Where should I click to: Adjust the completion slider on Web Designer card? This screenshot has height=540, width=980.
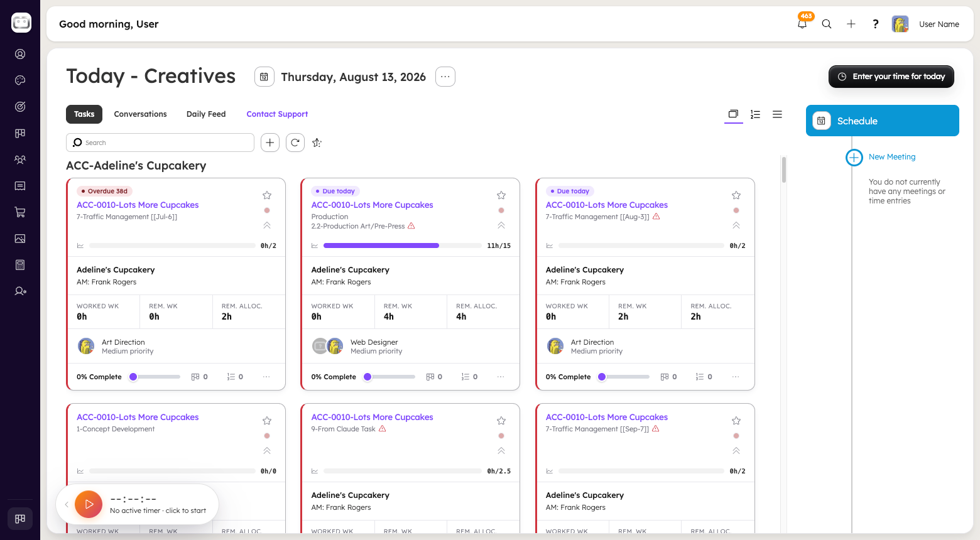coord(389,377)
